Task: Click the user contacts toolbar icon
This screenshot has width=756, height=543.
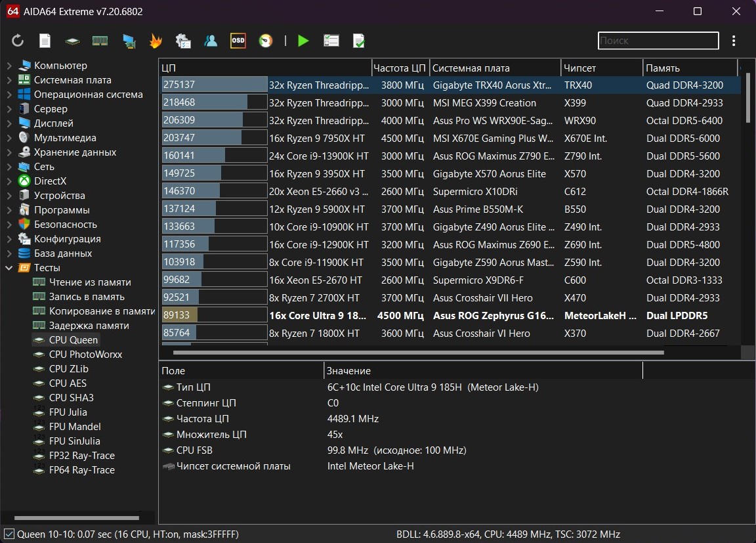Action: coord(211,41)
